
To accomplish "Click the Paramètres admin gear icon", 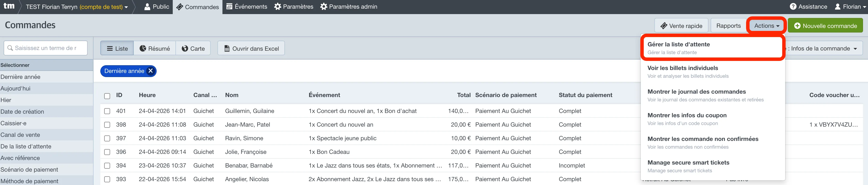I will coord(323,7).
